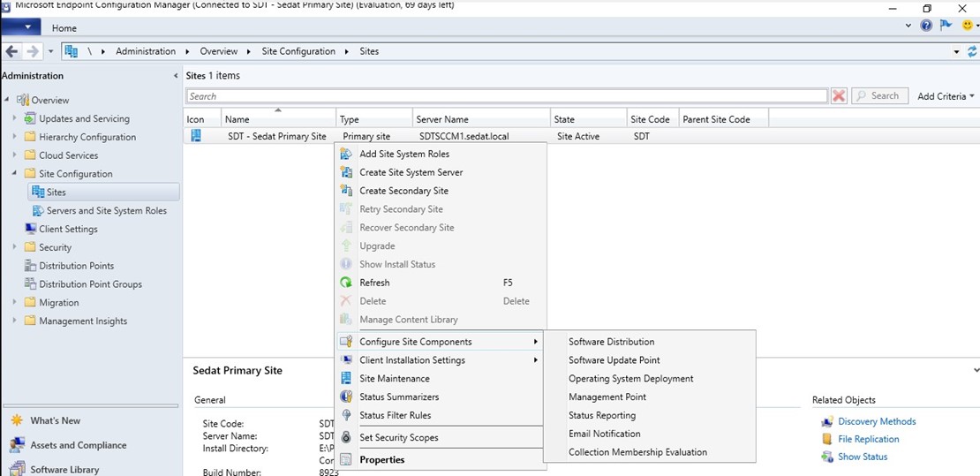The width and height of the screenshot is (980, 476).
Task: Open the File Replication link
Action: (868, 439)
